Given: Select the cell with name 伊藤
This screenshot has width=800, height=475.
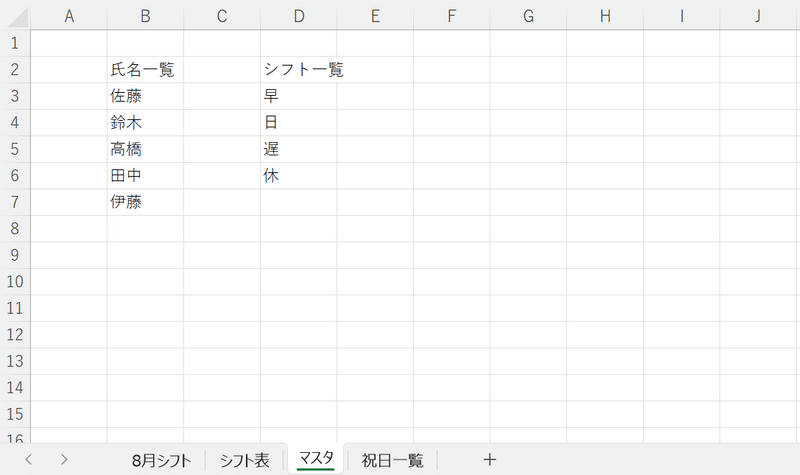Looking at the screenshot, I should click(x=145, y=202).
